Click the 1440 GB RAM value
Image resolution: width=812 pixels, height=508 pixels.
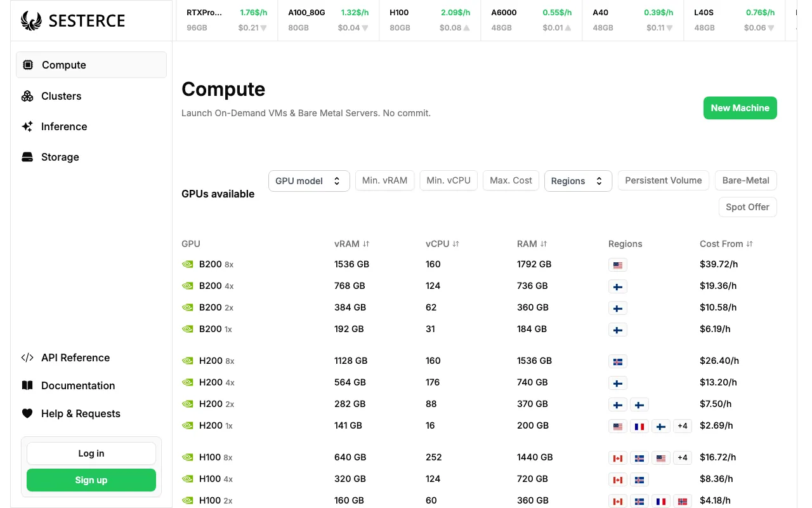click(x=535, y=457)
